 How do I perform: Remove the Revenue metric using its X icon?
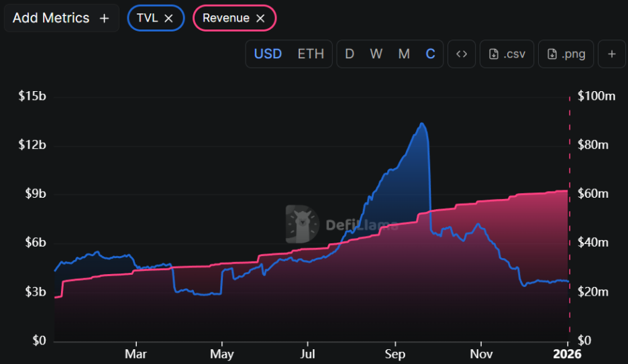click(x=260, y=18)
